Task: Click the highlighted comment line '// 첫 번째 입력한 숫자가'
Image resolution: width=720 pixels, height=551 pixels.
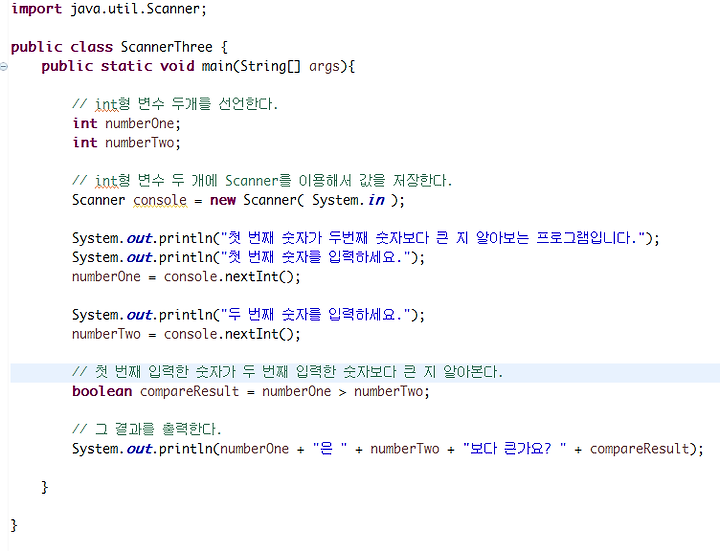Action: 287,372
